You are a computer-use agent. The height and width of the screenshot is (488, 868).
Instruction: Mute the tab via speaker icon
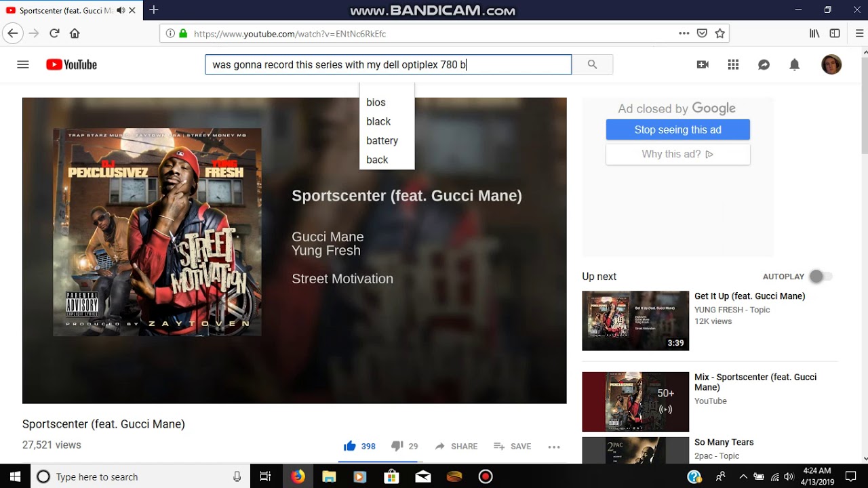121,10
